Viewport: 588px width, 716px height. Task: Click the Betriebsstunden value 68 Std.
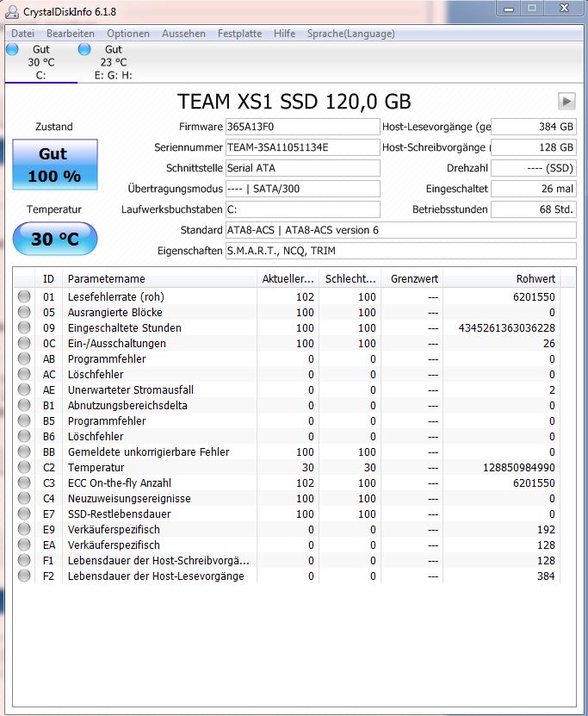click(x=533, y=209)
